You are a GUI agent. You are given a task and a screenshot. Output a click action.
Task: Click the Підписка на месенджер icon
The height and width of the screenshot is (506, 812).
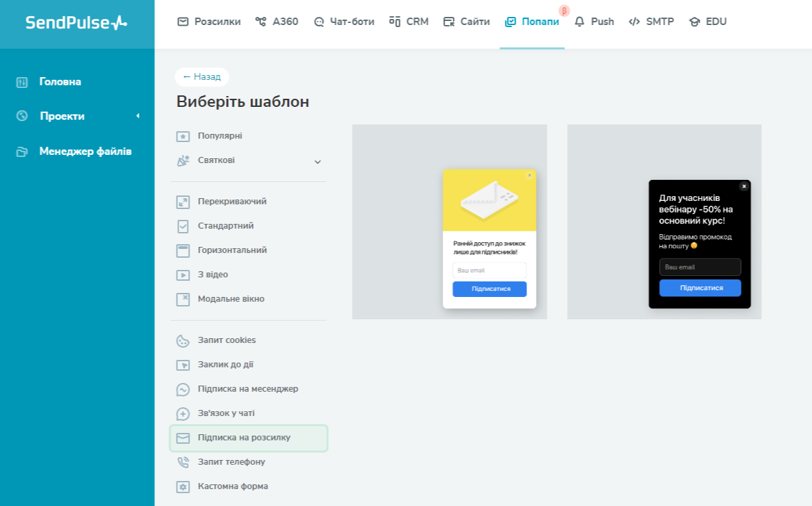click(x=183, y=390)
